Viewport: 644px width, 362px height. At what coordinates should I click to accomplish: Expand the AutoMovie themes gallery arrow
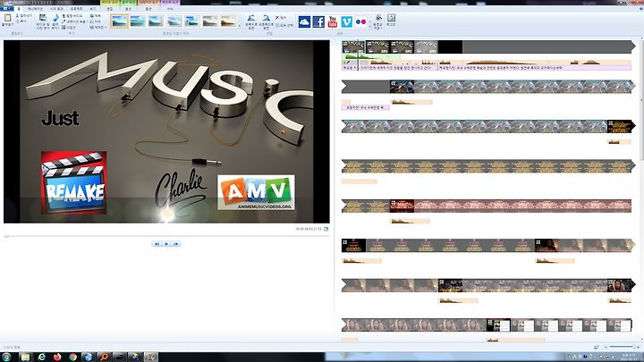click(x=240, y=25)
